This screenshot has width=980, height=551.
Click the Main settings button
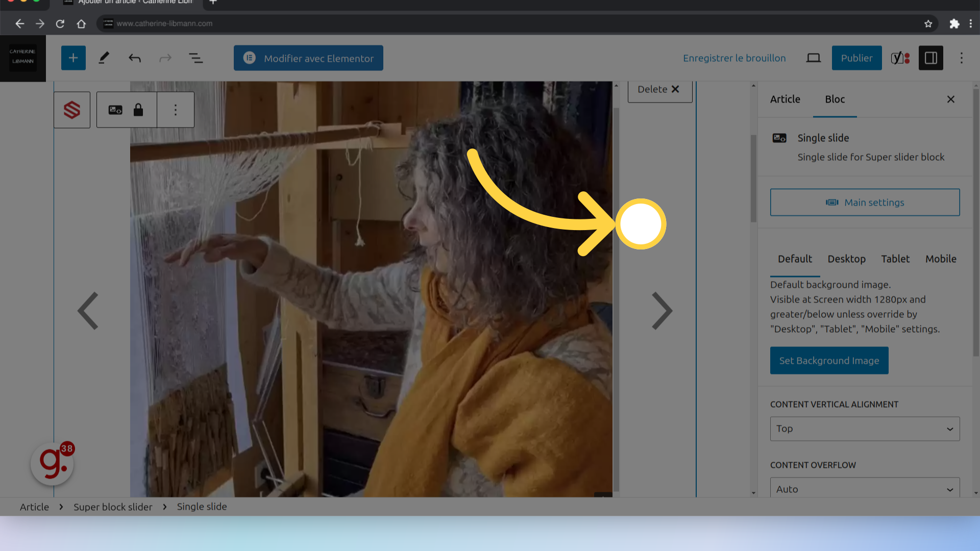tap(866, 202)
